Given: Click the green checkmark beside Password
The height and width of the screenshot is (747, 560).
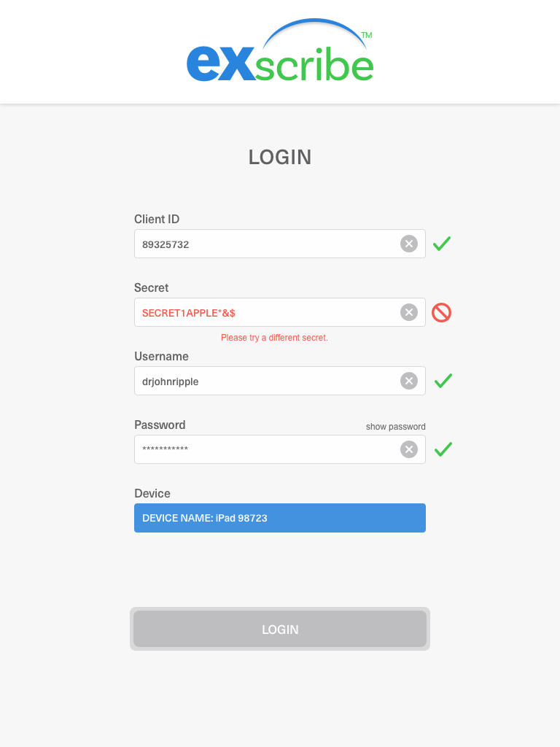Looking at the screenshot, I should coord(443,449).
